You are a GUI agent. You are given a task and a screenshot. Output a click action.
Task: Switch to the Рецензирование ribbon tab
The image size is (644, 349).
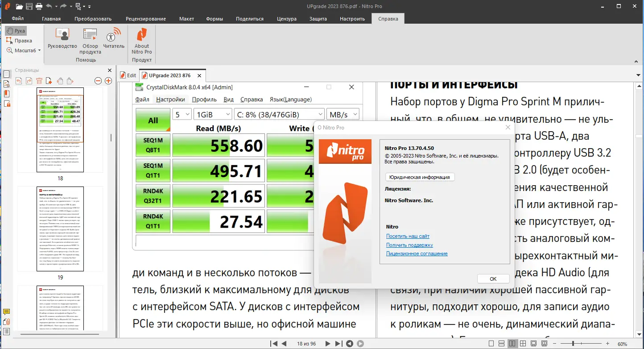[146, 19]
